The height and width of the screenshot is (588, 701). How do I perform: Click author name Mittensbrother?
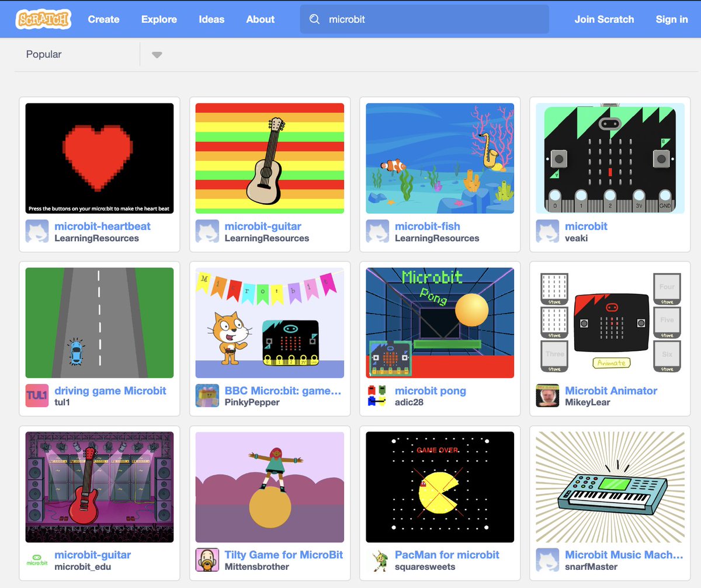(x=257, y=567)
